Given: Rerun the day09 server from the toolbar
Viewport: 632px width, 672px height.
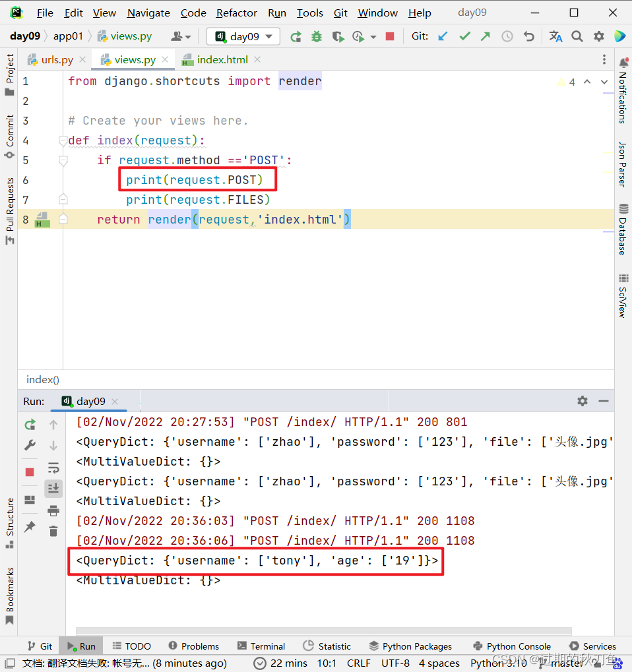Looking at the screenshot, I should (x=296, y=37).
